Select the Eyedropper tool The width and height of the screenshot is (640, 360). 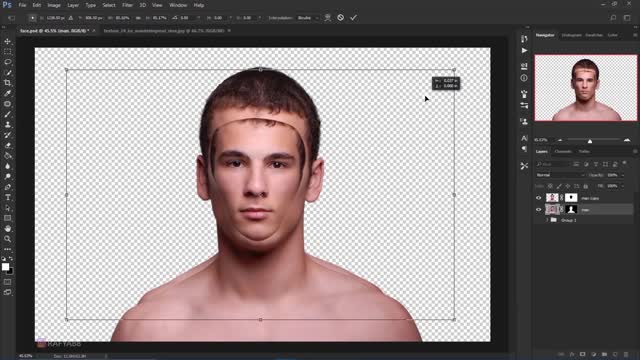click(7, 93)
